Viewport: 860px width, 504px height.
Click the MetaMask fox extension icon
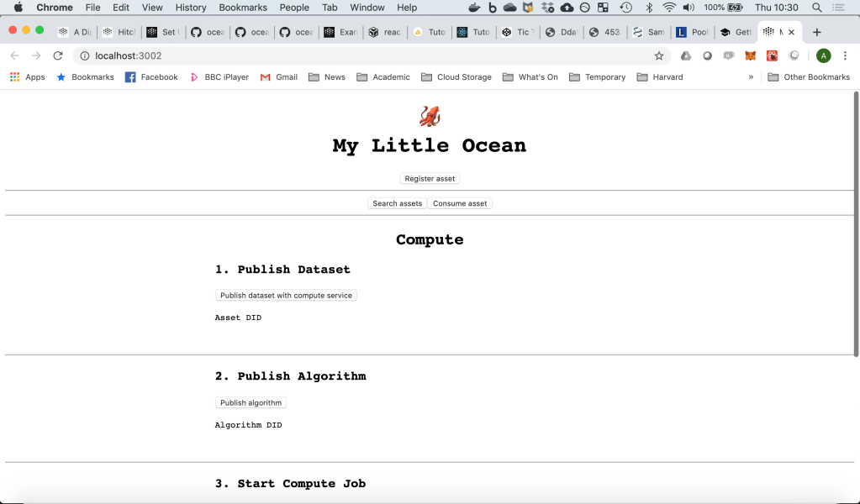click(x=750, y=55)
